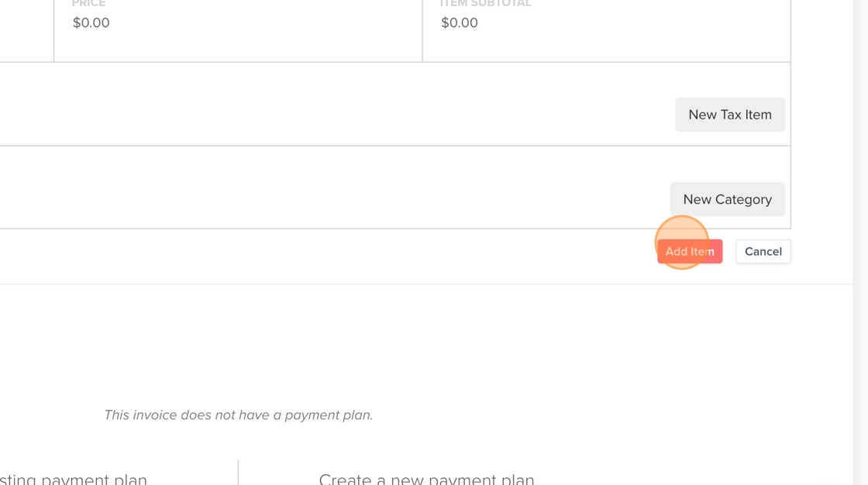The width and height of the screenshot is (868, 485).
Task: Dismiss the item editor with Cancel
Action: coord(763,251)
